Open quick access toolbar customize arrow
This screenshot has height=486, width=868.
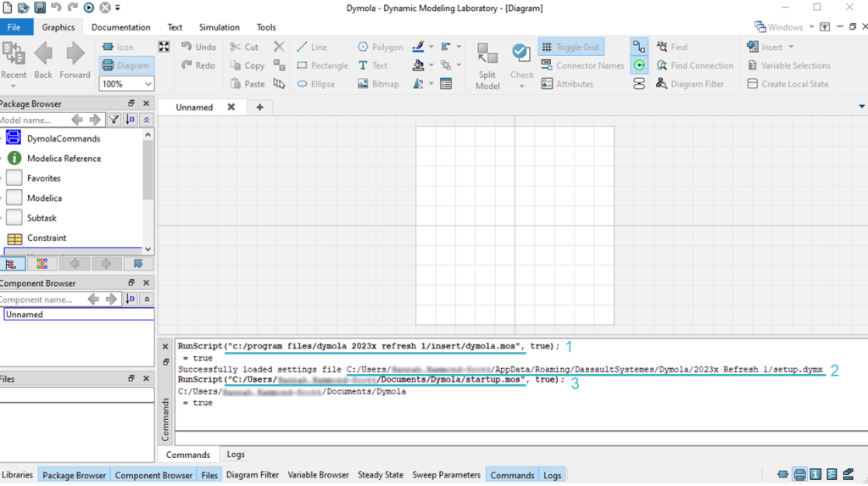[x=117, y=8]
